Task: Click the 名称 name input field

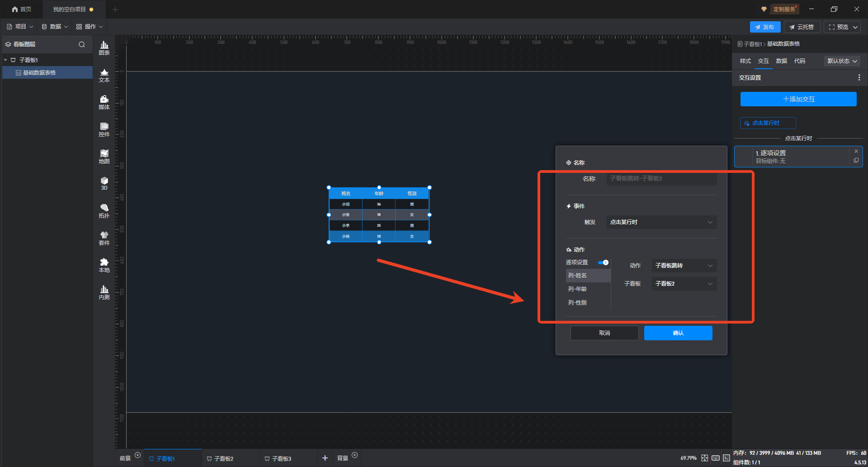Action: coord(661,179)
